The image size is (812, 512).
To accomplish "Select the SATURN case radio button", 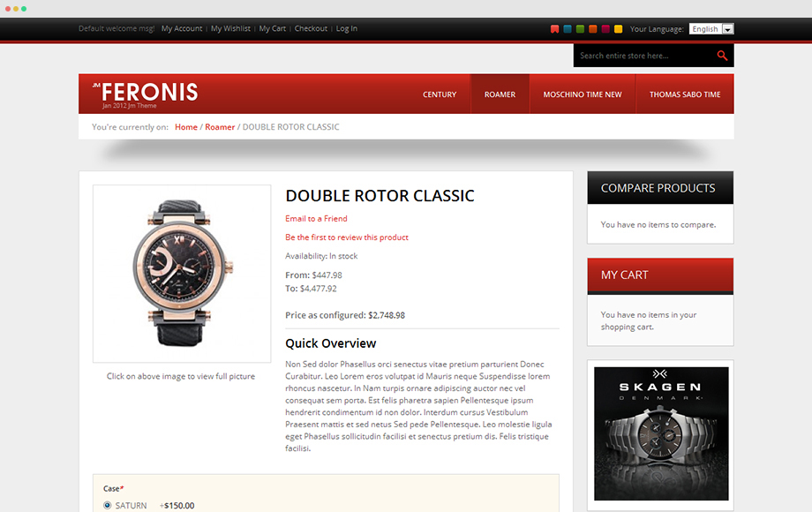I will tap(107, 505).
